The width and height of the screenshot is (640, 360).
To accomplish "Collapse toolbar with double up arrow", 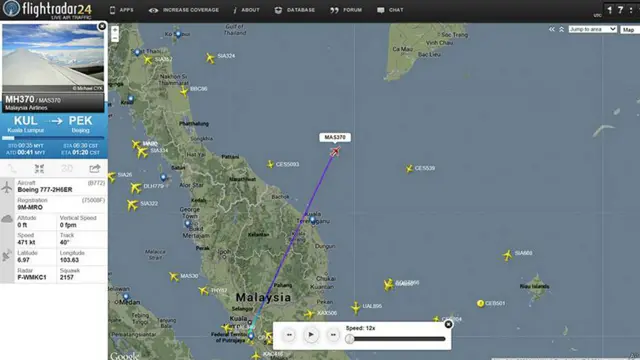I will tap(562, 29).
